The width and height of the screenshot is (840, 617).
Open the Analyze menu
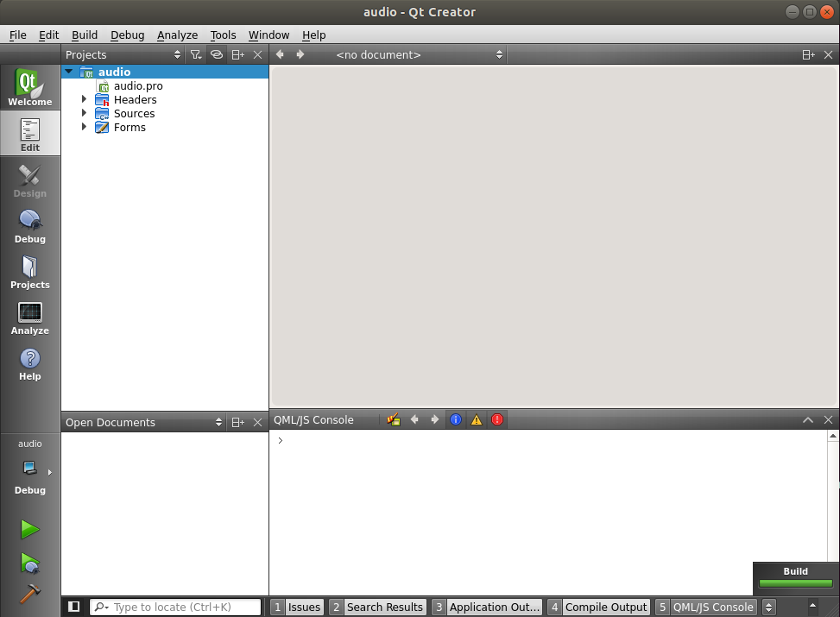pos(177,35)
